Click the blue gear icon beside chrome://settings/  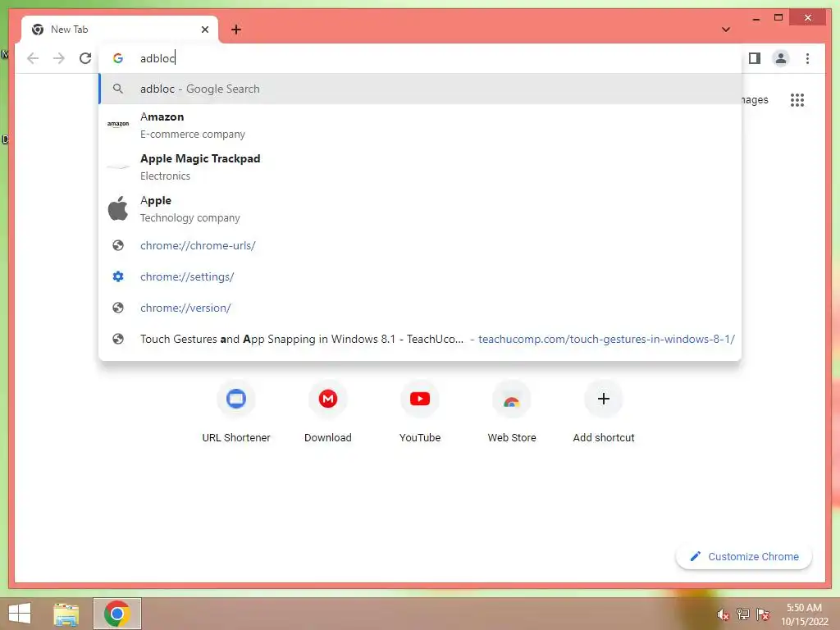pos(118,276)
